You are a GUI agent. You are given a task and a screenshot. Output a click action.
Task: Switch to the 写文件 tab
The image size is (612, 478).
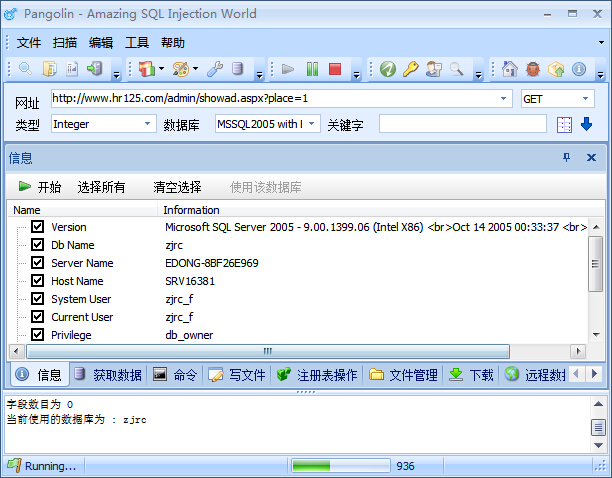[237, 375]
